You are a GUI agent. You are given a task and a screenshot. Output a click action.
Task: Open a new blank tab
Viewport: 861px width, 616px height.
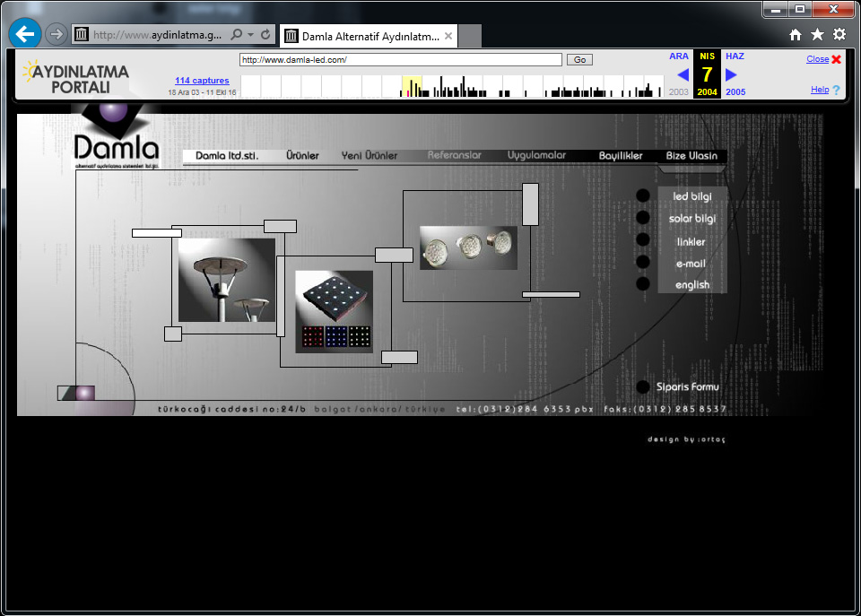pos(470,36)
